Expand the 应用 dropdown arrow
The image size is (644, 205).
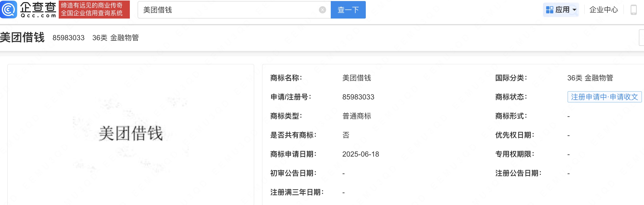pyautogui.click(x=574, y=10)
